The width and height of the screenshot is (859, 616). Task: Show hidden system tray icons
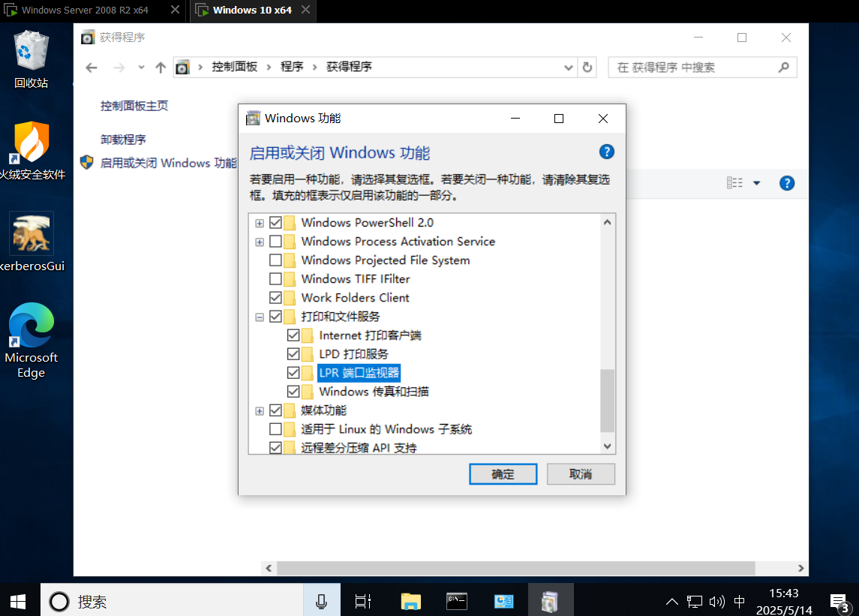coord(671,602)
